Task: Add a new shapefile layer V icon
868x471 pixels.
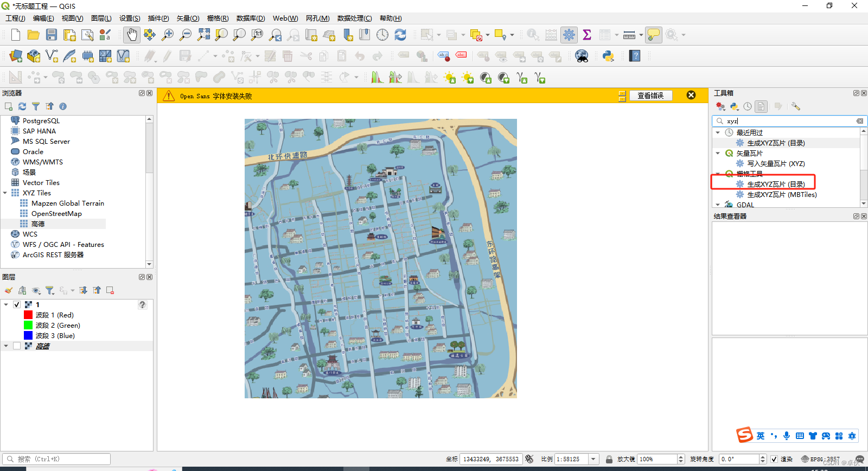Action: tap(52, 56)
